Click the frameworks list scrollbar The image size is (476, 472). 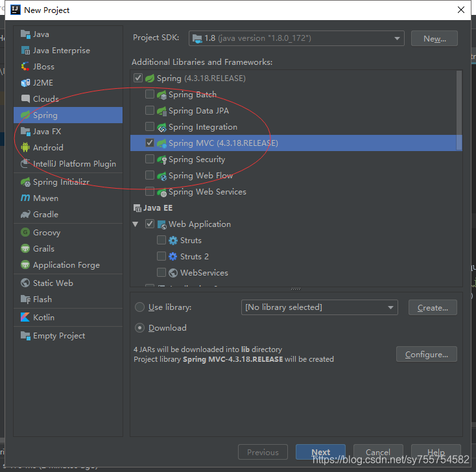point(459,110)
